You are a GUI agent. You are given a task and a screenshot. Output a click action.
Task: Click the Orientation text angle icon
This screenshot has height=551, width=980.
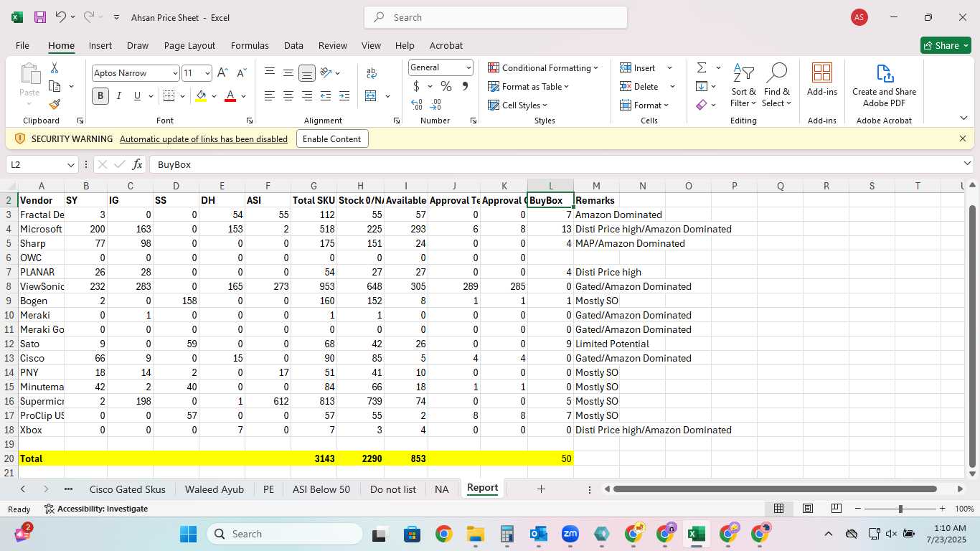tap(326, 72)
